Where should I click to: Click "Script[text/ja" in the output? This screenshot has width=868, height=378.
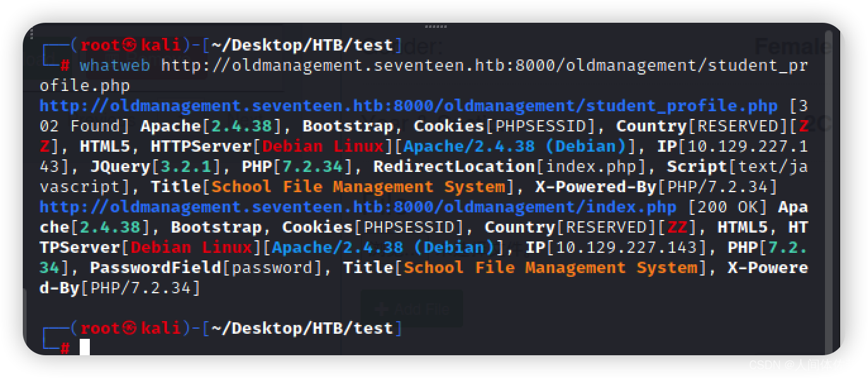coord(738,166)
